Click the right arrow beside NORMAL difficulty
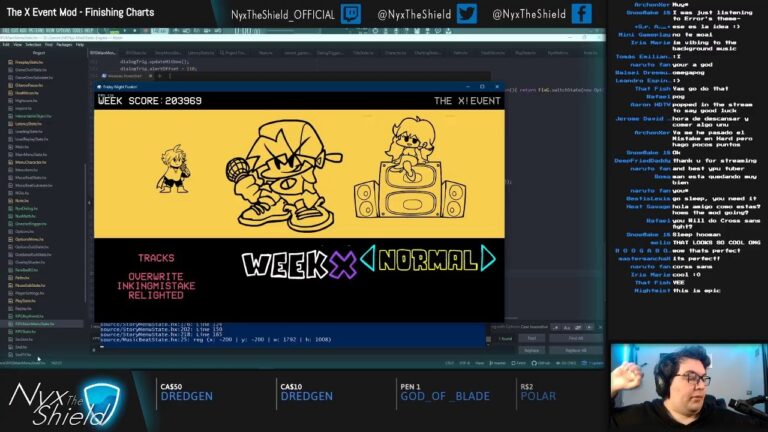Screen dimensions: 768x432 pos(487,259)
